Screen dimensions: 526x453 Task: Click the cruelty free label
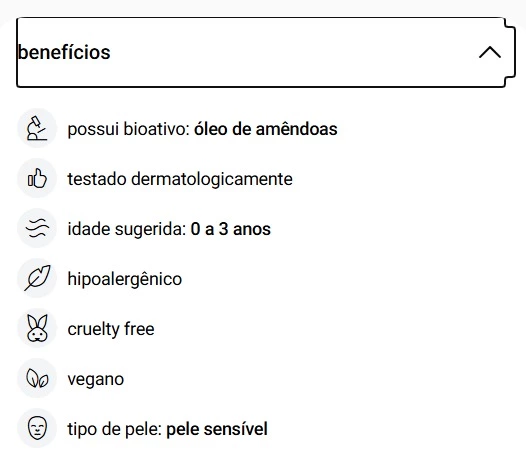pyautogui.click(x=111, y=329)
